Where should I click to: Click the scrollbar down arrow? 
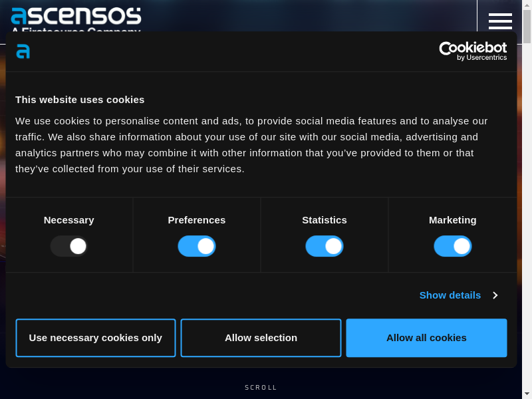[527, 393]
